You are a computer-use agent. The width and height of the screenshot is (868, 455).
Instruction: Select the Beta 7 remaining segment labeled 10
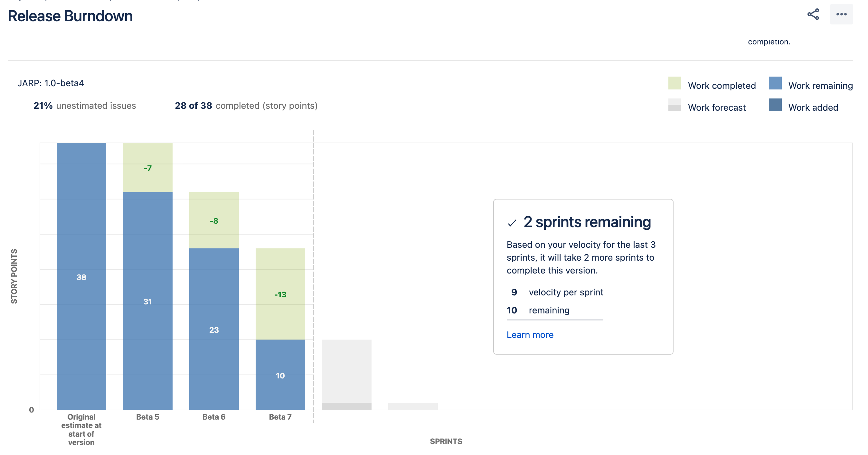[280, 375]
